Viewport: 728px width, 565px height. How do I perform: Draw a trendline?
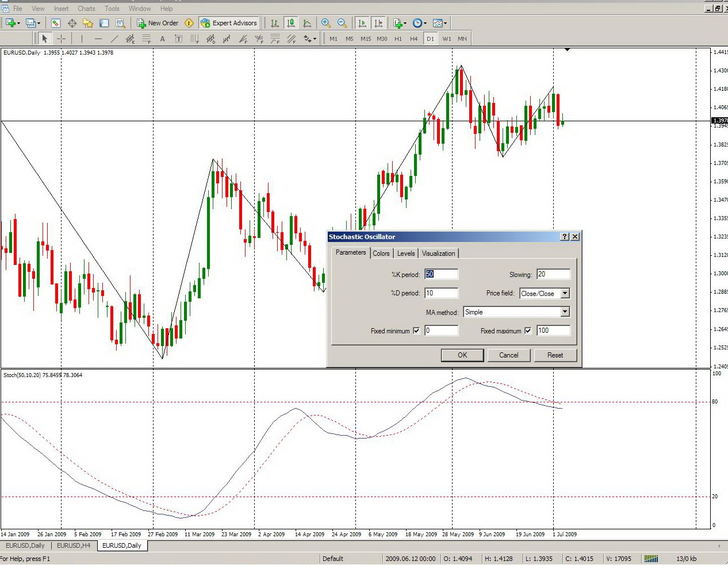pos(114,39)
